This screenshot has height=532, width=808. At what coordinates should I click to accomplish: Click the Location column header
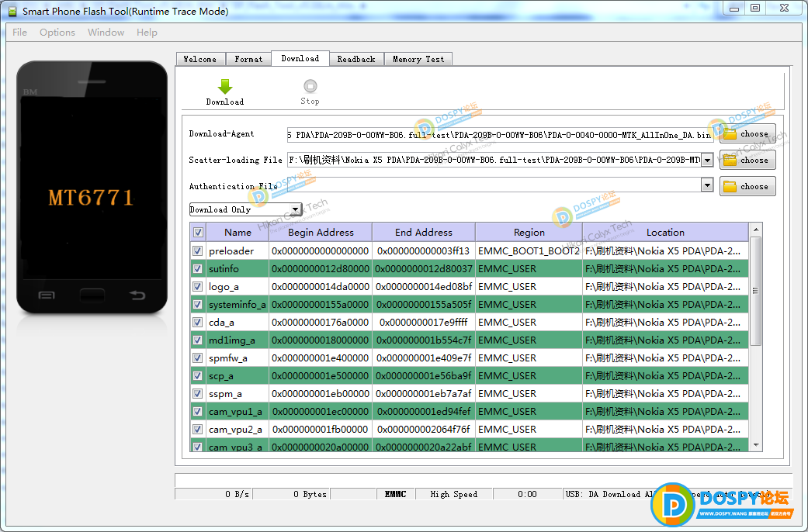click(x=665, y=233)
